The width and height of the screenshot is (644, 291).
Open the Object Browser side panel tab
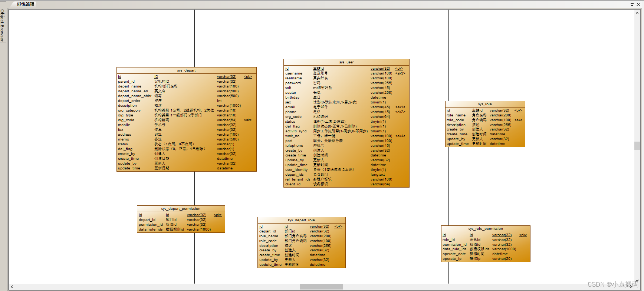2,26
